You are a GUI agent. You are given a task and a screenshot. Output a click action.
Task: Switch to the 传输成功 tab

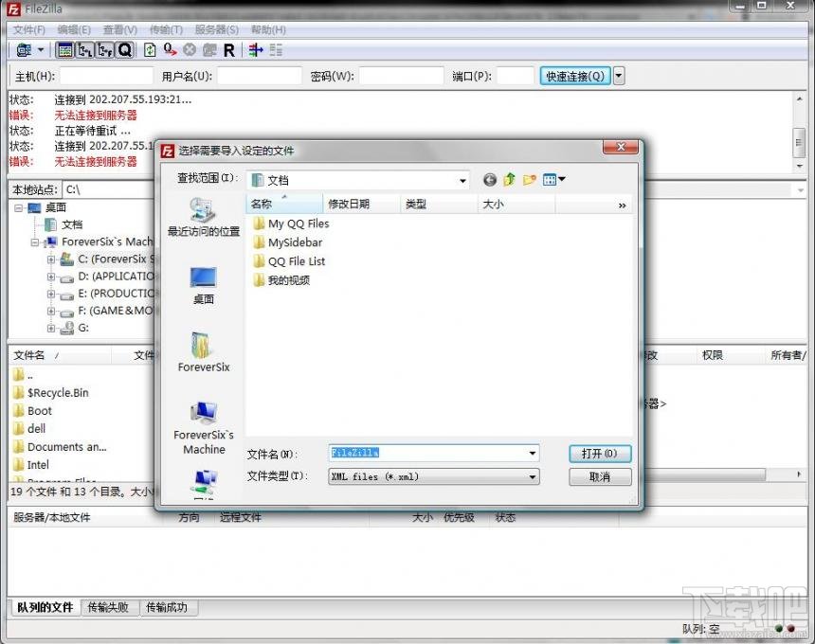[x=167, y=607]
